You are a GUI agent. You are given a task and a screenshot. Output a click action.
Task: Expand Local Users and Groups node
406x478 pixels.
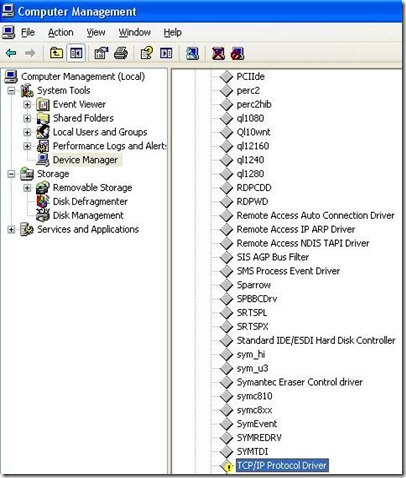(x=27, y=132)
